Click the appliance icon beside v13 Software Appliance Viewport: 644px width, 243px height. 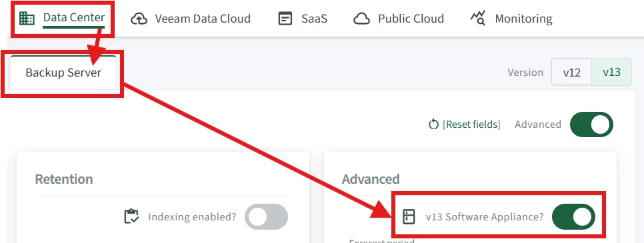pos(409,216)
